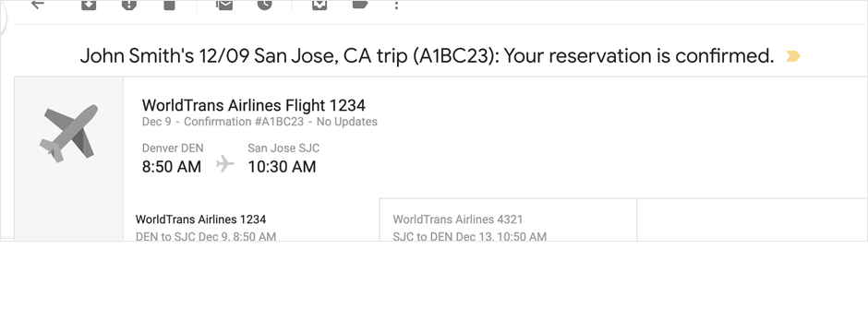
Task: Delete this email with the trash icon
Action: coord(169,5)
